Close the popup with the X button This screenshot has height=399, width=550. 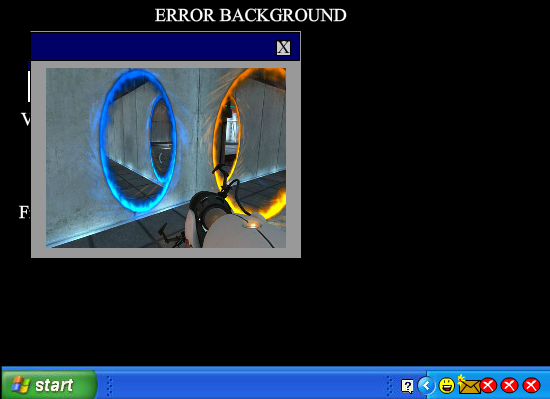click(283, 48)
